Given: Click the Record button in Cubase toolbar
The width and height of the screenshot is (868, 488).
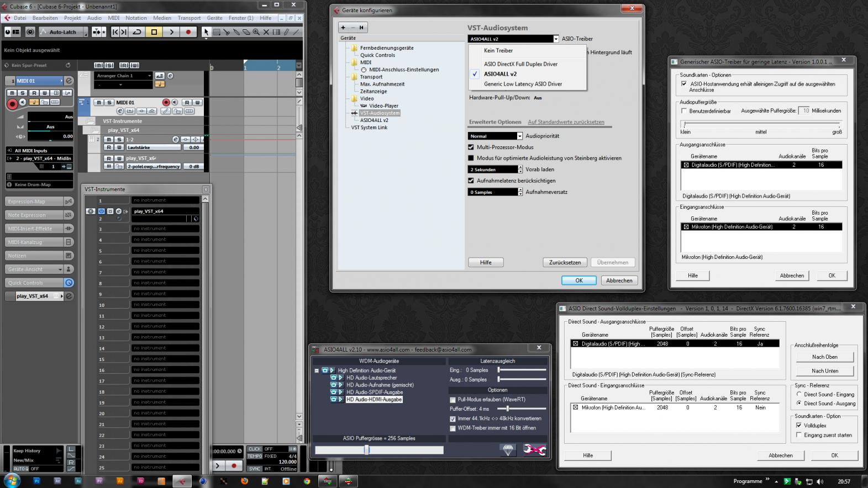Looking at the screenshot, I should click(x=188, y=32).
